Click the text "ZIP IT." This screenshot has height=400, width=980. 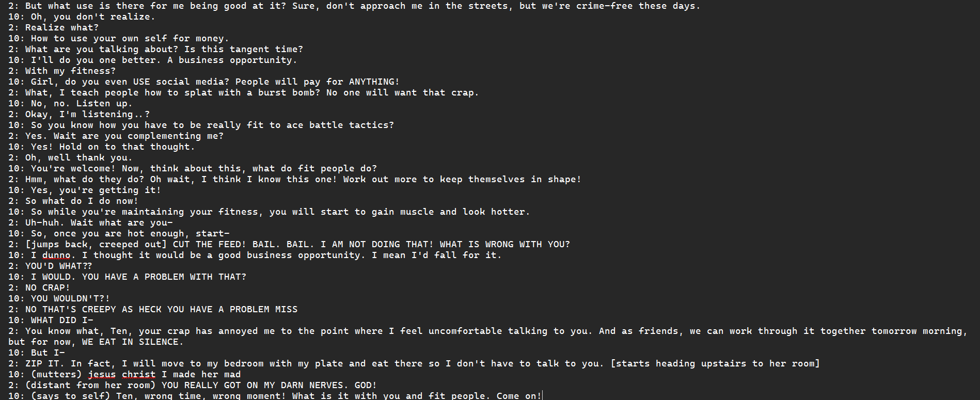click(45, 363)
